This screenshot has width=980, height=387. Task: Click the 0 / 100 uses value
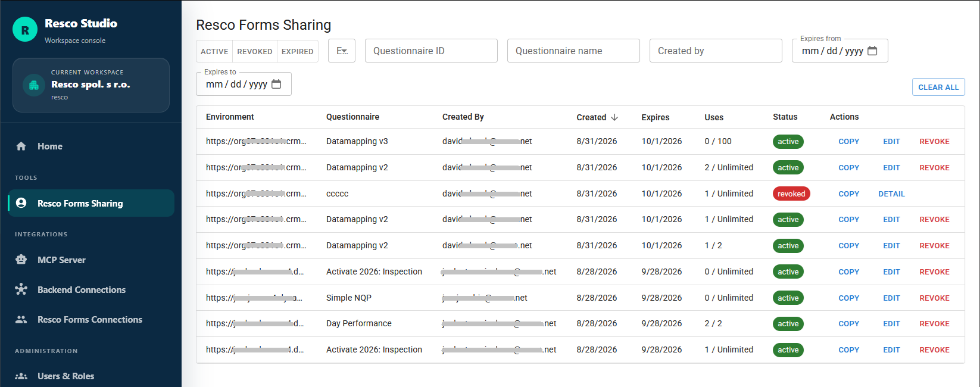tap(718, 141)
